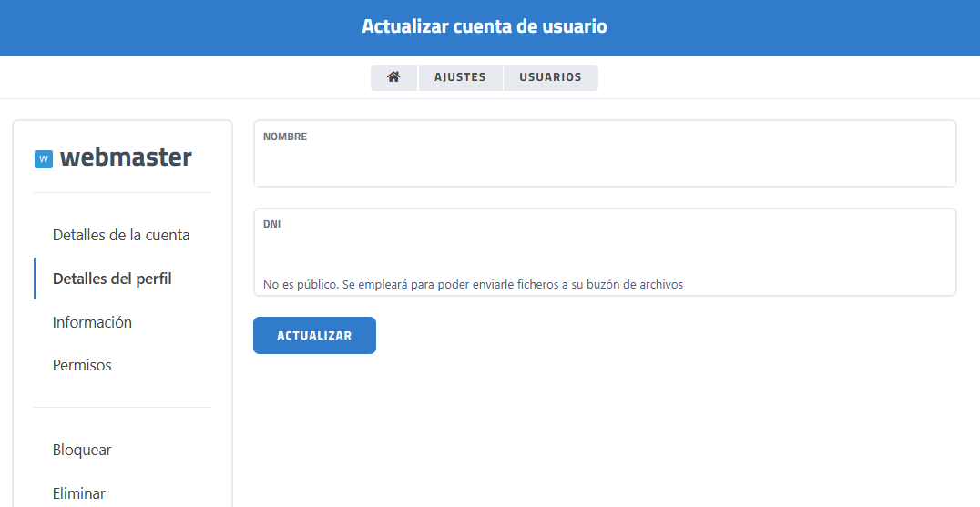Go to the USUARIOS breadcrumb

(550, 77)
